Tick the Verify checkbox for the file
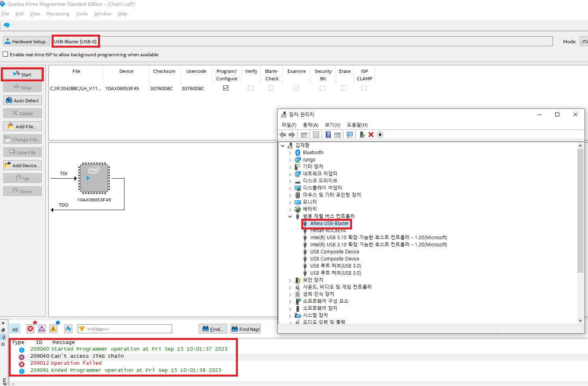 point(250,88)
